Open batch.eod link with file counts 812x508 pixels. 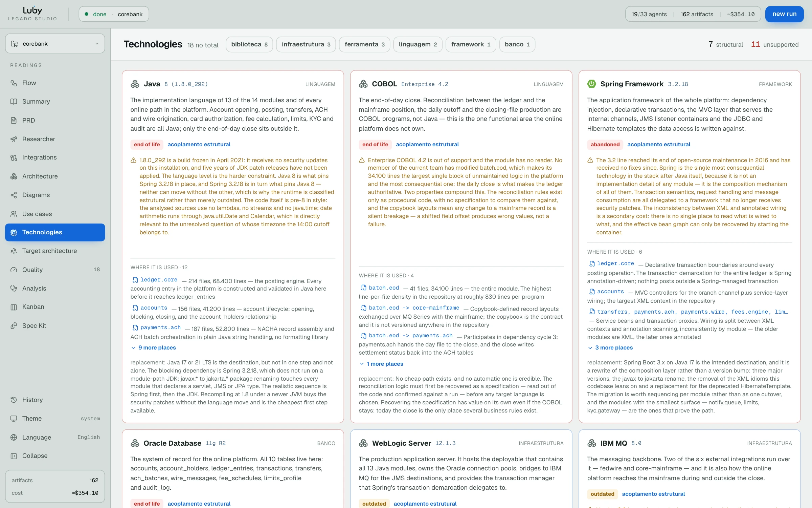380,288
